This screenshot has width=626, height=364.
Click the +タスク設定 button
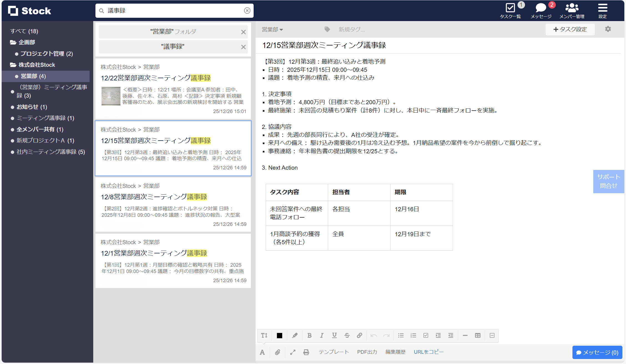pyautogui.click(x=570, y=29)
